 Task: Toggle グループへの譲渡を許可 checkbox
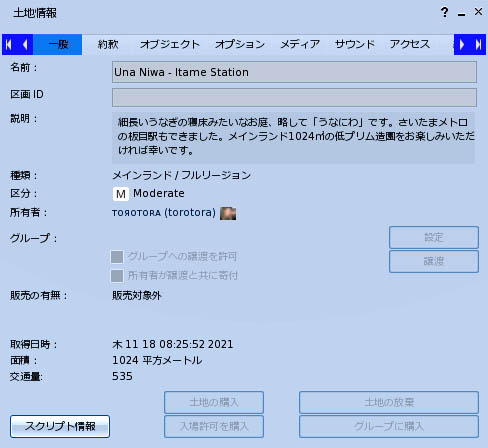click(117, 257)
